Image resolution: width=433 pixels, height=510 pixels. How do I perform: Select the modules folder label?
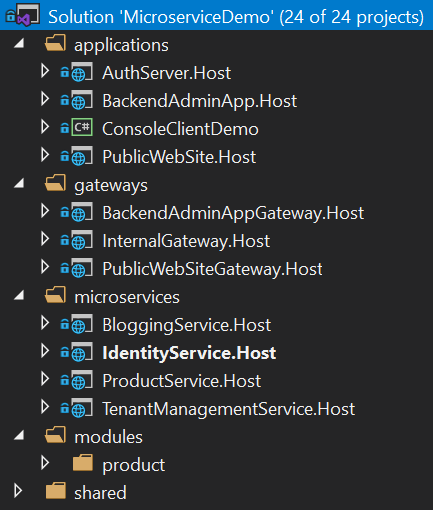[x=108, y=437]
